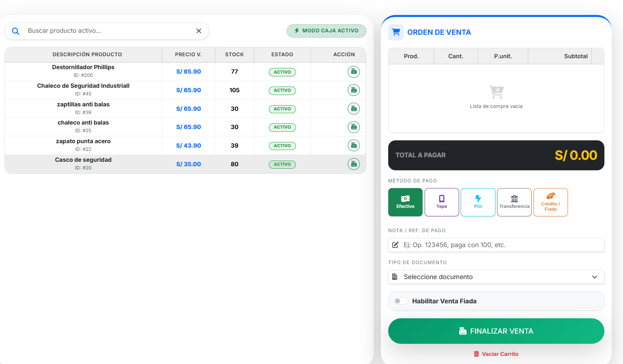Add zaptillas anti balas using register icon
This screenshot has width=623, height=364.
354,108
